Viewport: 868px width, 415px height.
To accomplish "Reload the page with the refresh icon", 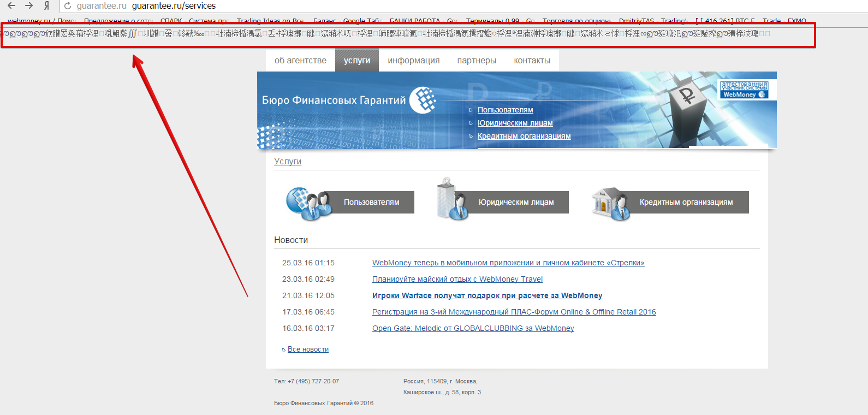I will point(68,5).
